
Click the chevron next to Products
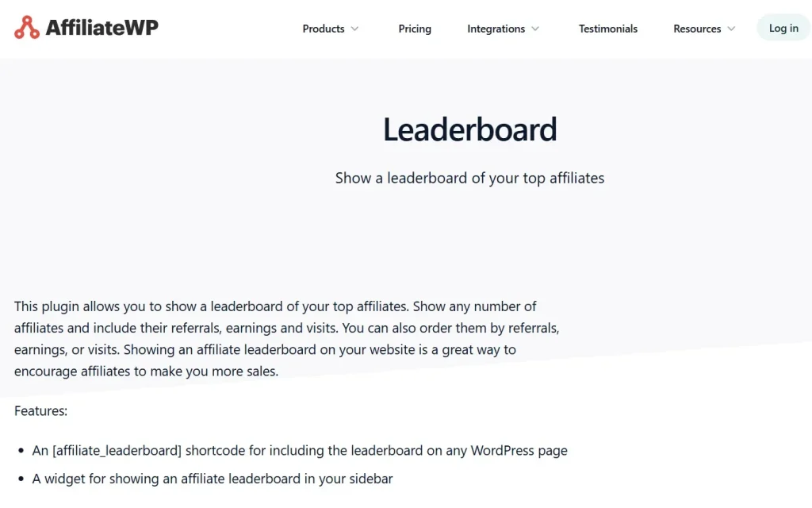click(354, 29)
